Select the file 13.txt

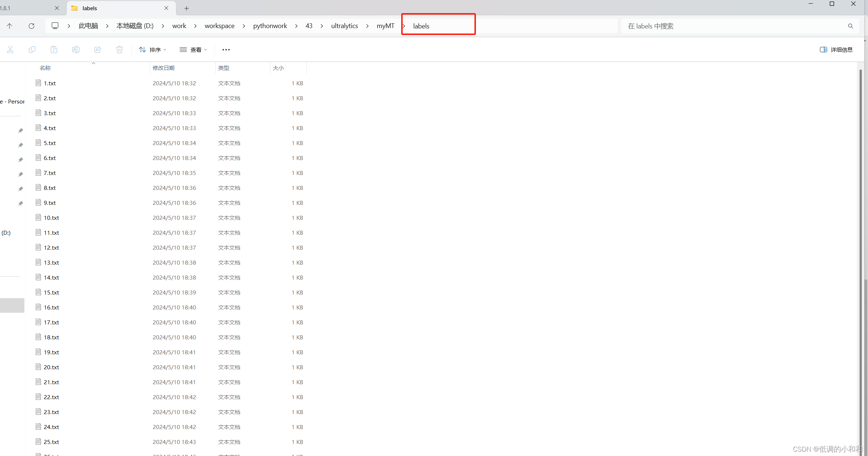point(51,262)
